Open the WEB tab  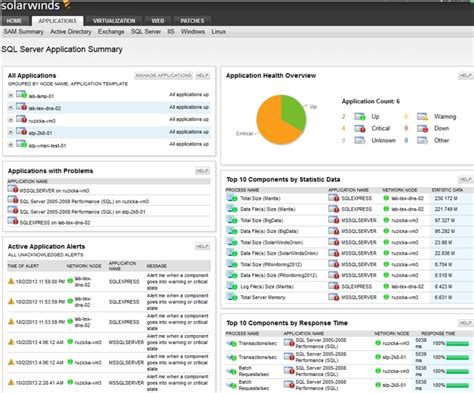(x=158, y=21)
